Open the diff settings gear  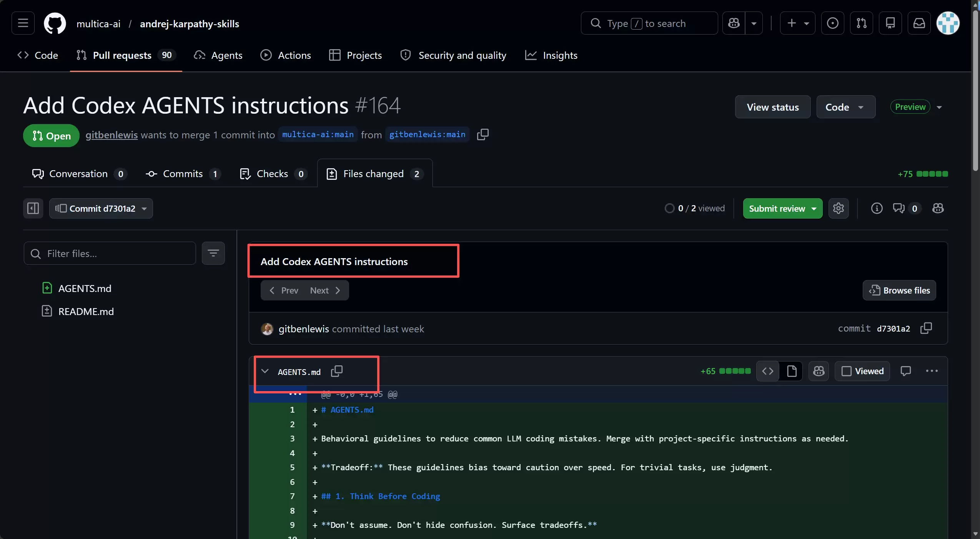tap(838, 208)
